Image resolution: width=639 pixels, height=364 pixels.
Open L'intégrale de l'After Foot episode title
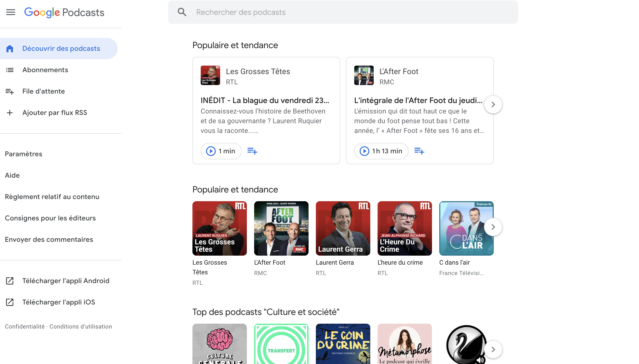click(418, 100)
